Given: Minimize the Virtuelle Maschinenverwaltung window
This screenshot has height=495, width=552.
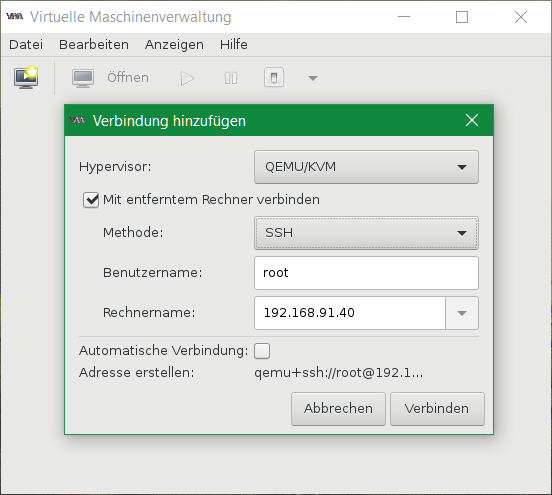Looking at the screenshot, I should (404, 17).
